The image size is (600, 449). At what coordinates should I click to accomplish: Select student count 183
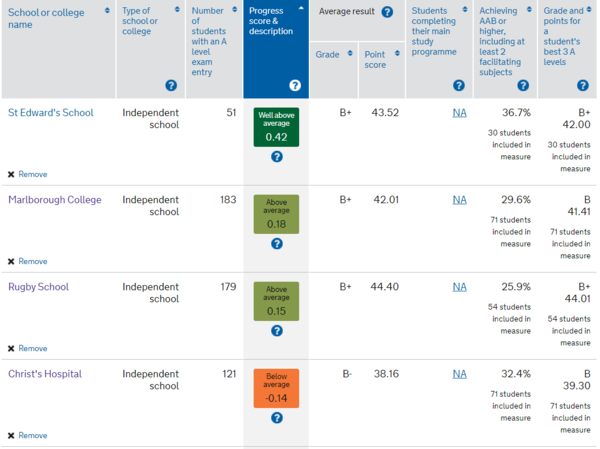(228, 200)
